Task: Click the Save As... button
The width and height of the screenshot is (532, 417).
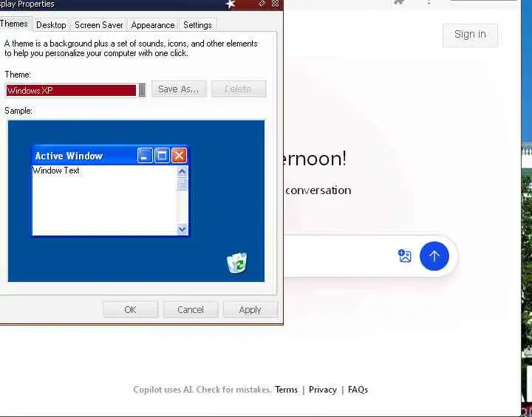Action: pyautogui.click(x=179, y=89)
